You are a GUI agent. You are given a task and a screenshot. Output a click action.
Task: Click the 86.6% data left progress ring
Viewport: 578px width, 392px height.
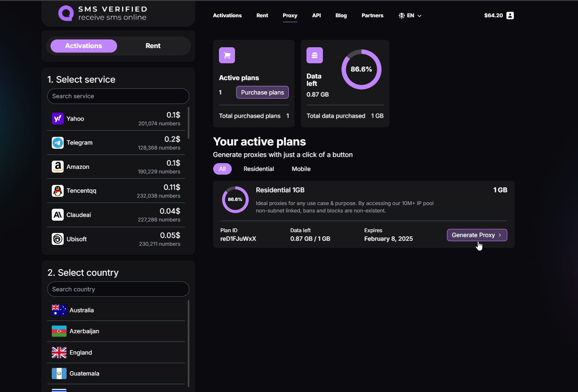pyautogui.click(x=361, y=69)
